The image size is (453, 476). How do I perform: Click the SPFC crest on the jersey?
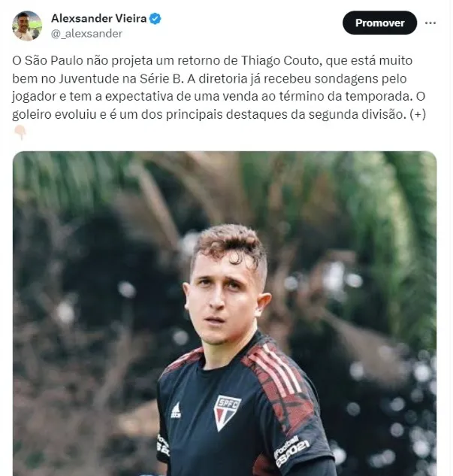[x=227, y=413]
